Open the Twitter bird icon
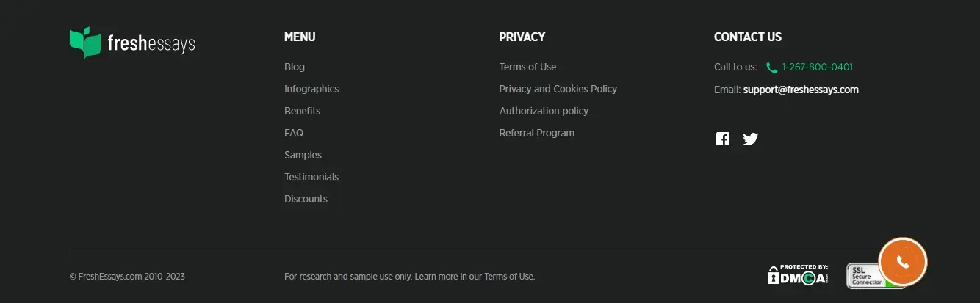The width and height of the screenshot is (980, 303). [750, 139]
